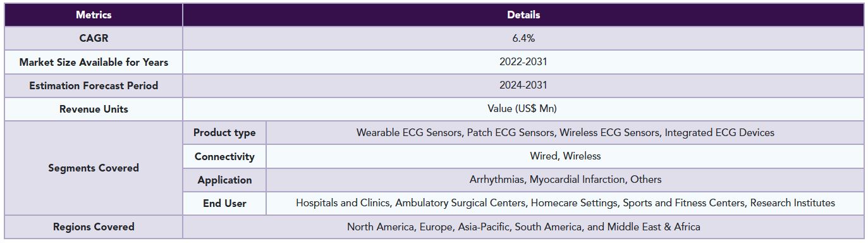Click the 2024-2031 forecast value
Viewport: 868px width, 243px height.
[x=523, y=85]
